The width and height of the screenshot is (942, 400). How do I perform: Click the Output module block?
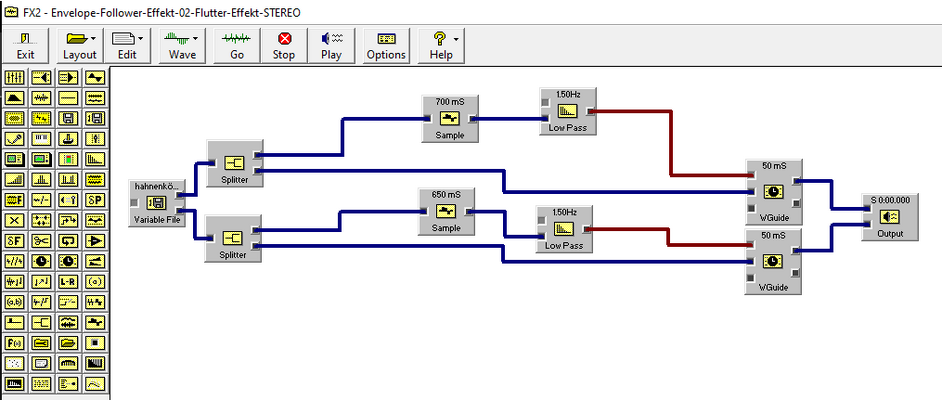(x=890, y=217)
